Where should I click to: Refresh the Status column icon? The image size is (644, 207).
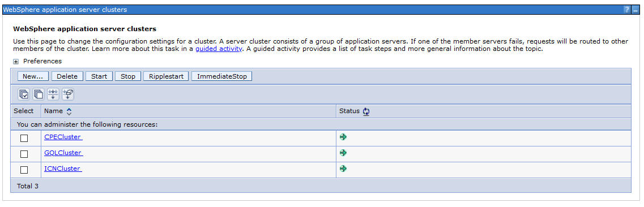366,111
